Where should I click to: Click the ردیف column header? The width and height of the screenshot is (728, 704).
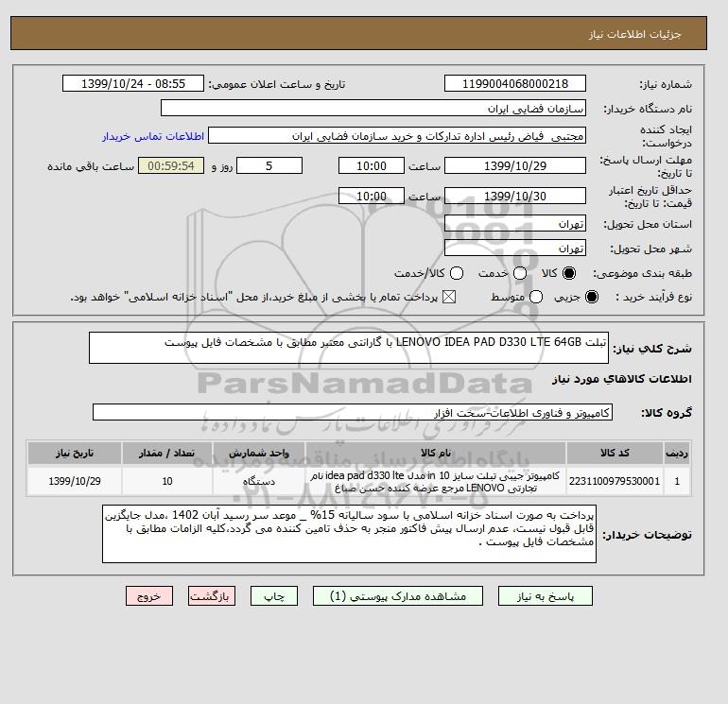click(677, 453)
